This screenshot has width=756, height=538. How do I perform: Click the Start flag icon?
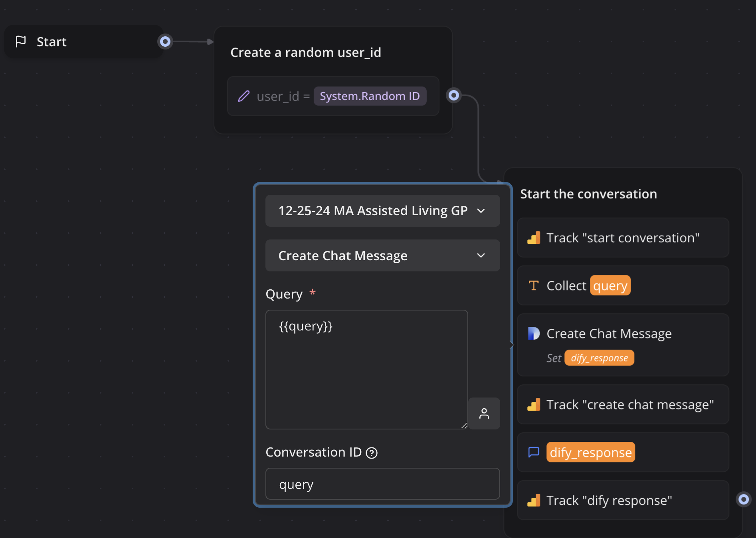[20, 42]
